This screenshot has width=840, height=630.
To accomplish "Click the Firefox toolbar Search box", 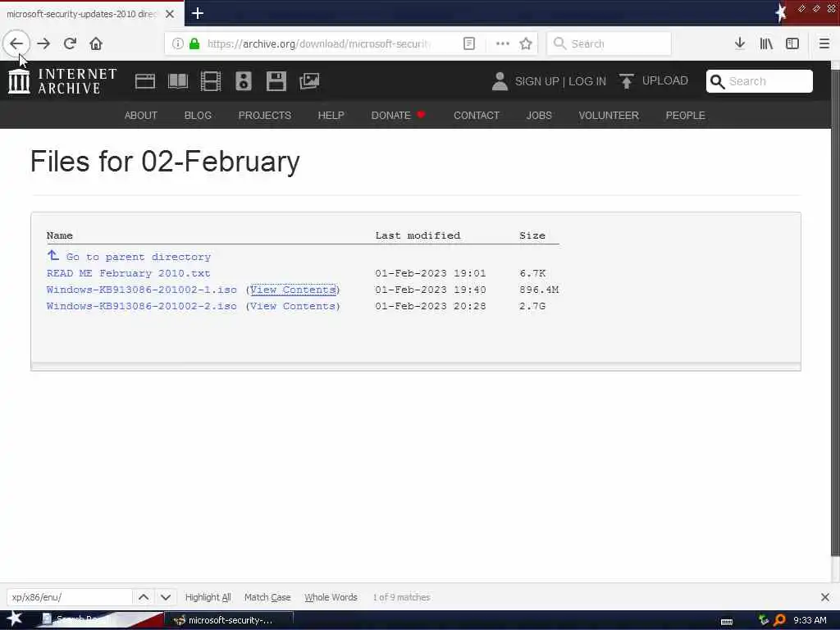I will [x=609, y=44].
